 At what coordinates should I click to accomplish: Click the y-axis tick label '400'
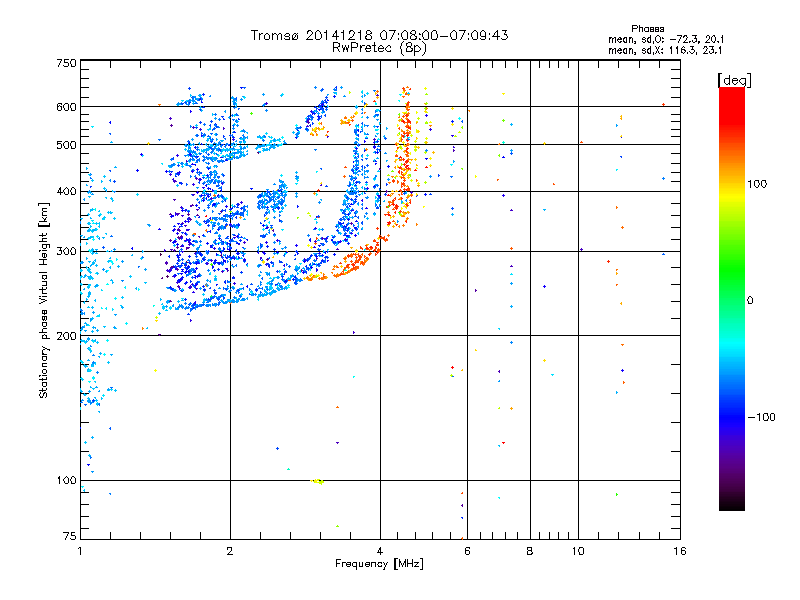click(x=66, y=192)
